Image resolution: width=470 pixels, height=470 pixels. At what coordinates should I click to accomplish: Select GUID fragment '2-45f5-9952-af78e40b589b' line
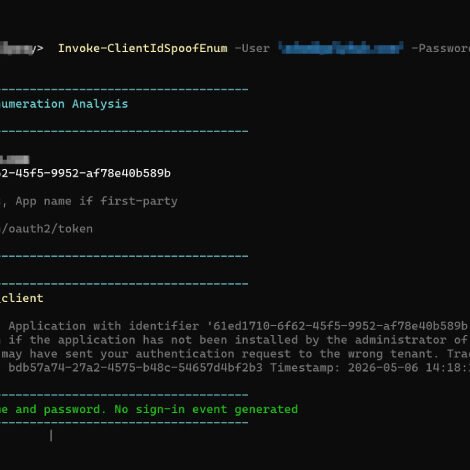(85, 173)
